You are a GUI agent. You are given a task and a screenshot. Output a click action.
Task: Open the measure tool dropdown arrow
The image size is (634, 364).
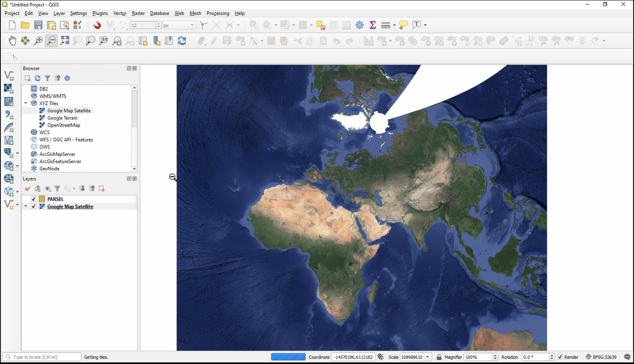tap(394, 25)
